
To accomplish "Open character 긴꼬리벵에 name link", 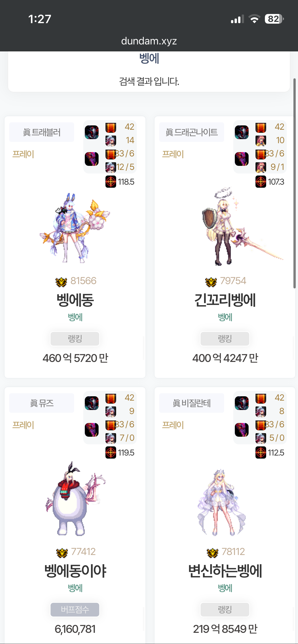I will click(225, 300).
